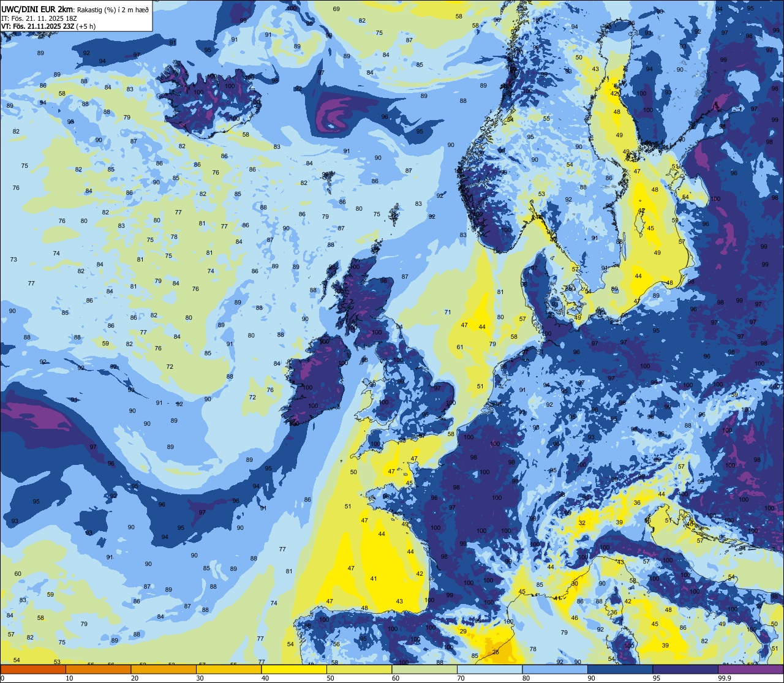This screenshot has width=784, height=683.
Task: Click the legend tick label '30'
Action: coord(201,678)
